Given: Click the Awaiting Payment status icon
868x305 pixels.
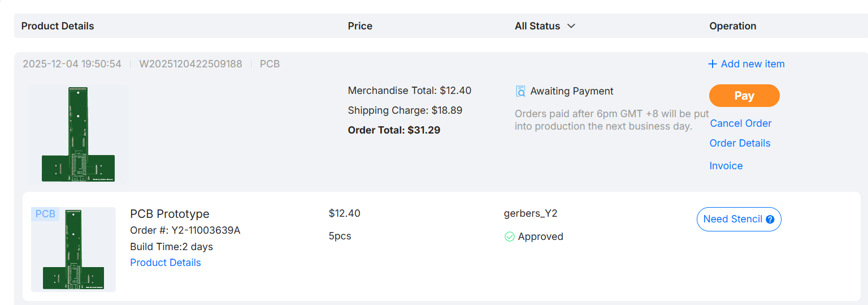Looking at the screenshot, I should (521, 91).
